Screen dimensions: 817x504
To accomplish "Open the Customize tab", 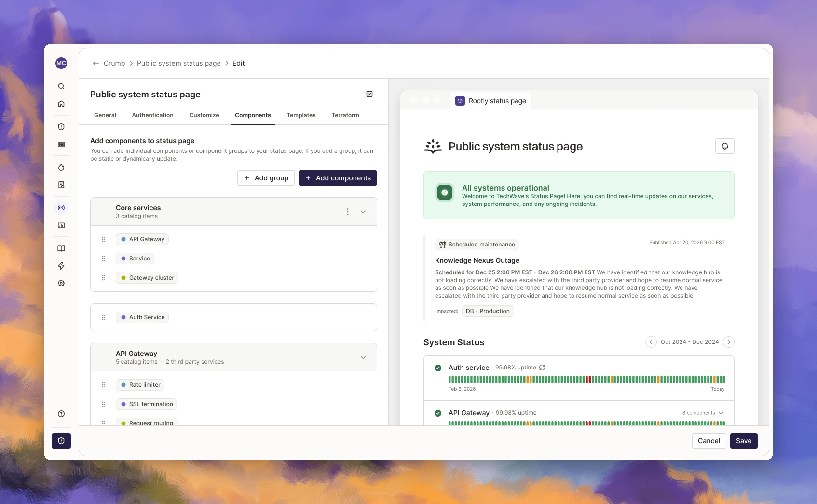I will pos(204,115).
